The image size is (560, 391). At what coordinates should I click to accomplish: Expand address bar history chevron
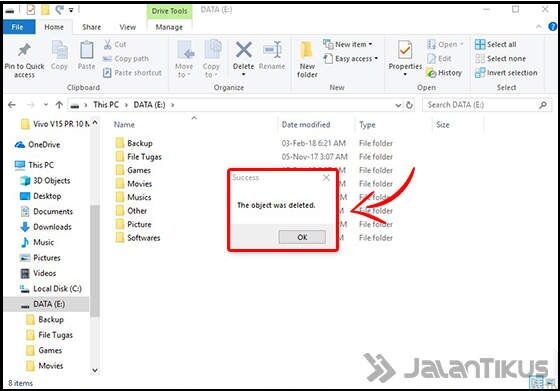pos(398,105)
